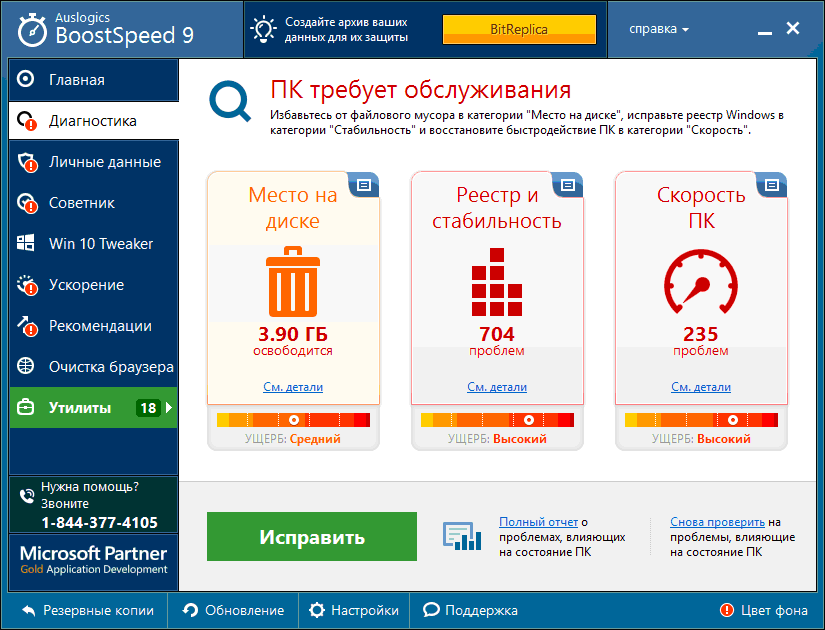This screenshot has height=630, width=825.
Task: Go to Win 10 Tweaker
Action: click(x=94, y=244)
